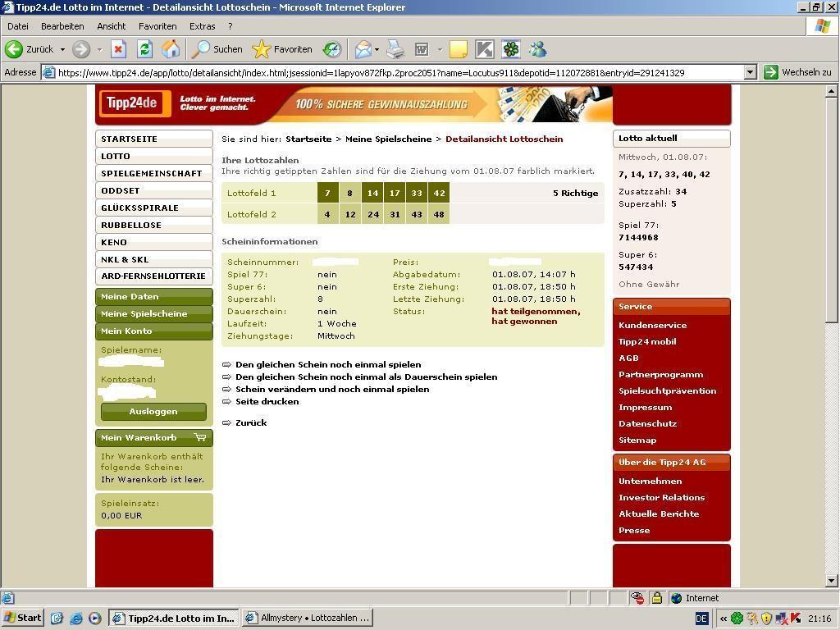Click the Mein Warenkorb cart icon
Screen dimensions: 840x630
[x=200, y=438]
